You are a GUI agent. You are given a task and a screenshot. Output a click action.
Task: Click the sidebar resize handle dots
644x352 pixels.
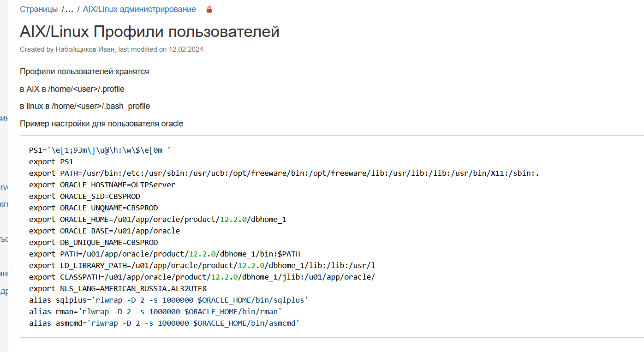(11, 267)
